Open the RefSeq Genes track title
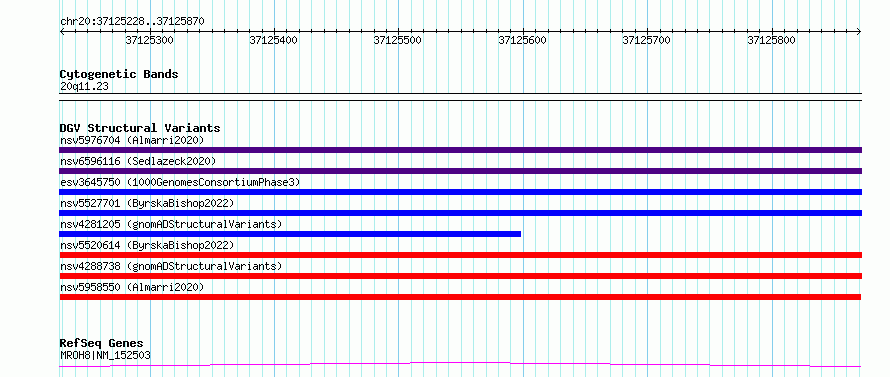Screen dimensions: 890x377 (102, 344)
